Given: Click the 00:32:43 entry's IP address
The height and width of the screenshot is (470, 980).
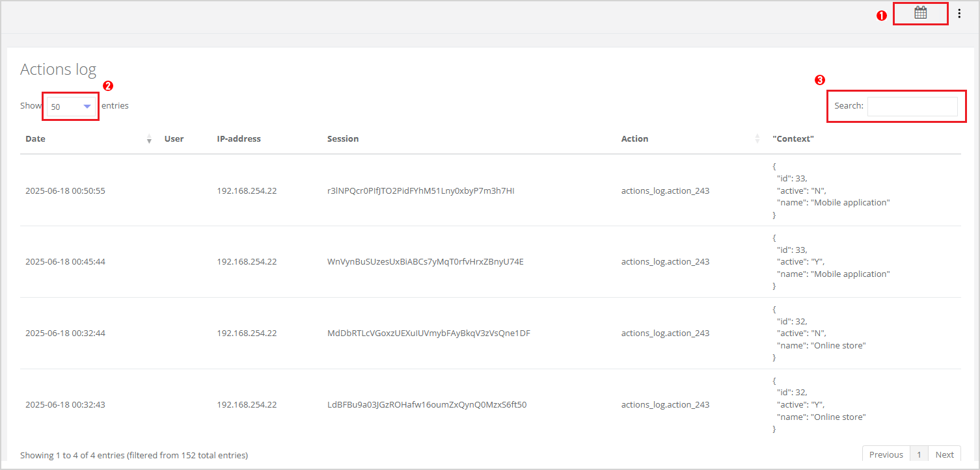Looking at the screenshot, I should pyautogui.click(x=247, y=405).
